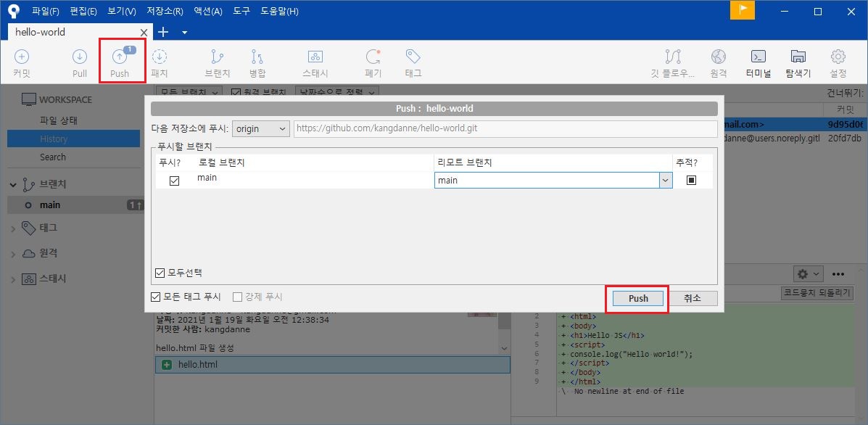Open the Settings (설정) toolbar icon
Image resolution: width=868 pixels, height=425 pixels.
pyautogui.click(x=838, y=62)
